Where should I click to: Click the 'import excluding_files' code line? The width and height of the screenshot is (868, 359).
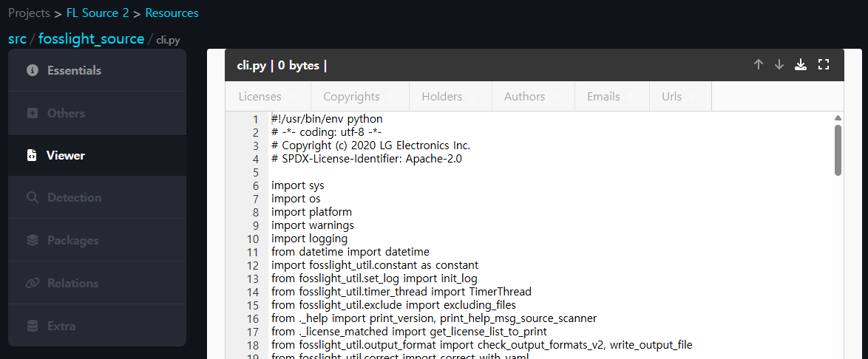pos(393,305)
